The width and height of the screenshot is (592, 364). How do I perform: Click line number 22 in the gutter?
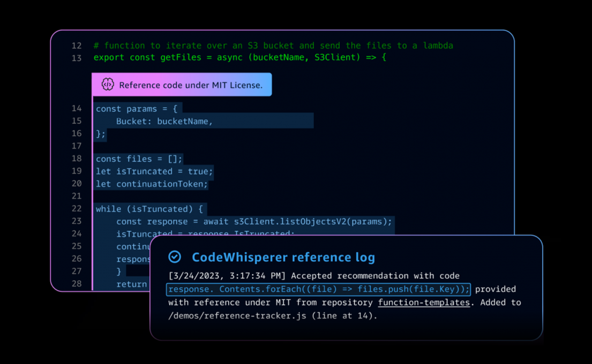(x=77, y=209)
